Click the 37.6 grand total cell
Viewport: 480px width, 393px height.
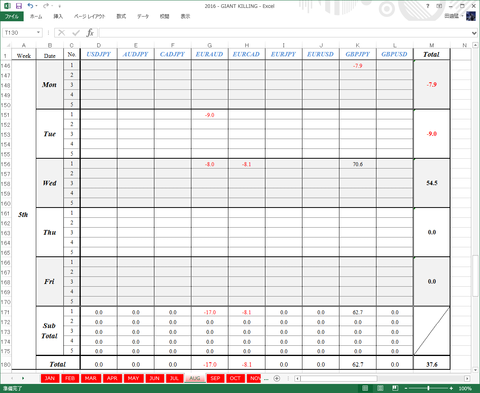[x=431, y=364]
